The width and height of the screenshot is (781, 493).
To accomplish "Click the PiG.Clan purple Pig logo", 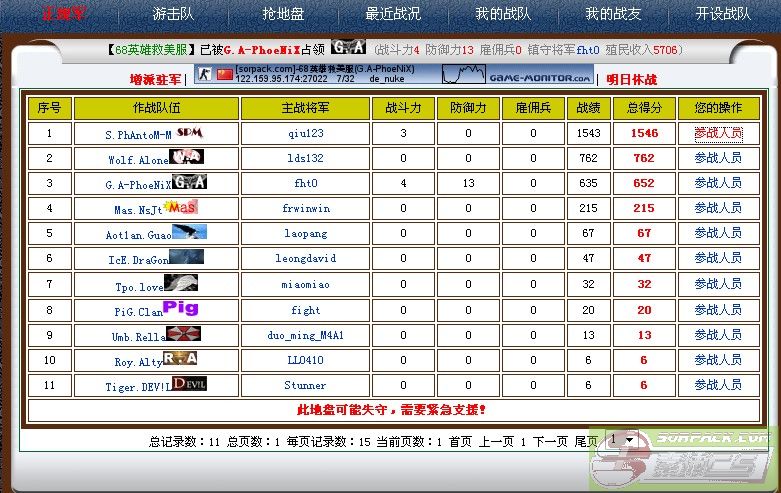I will (181, 308).
